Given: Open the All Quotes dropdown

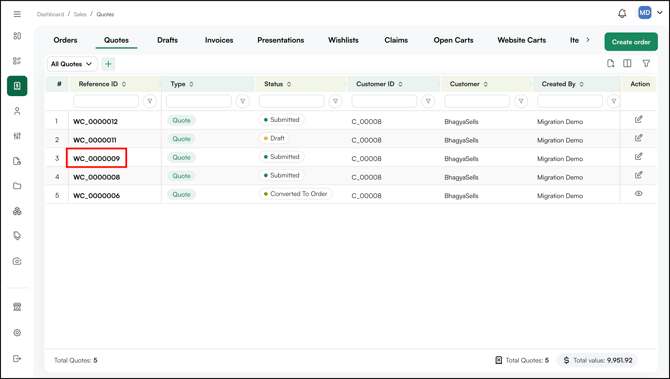Looking at the screenshot, I should [x=72, y=64].
